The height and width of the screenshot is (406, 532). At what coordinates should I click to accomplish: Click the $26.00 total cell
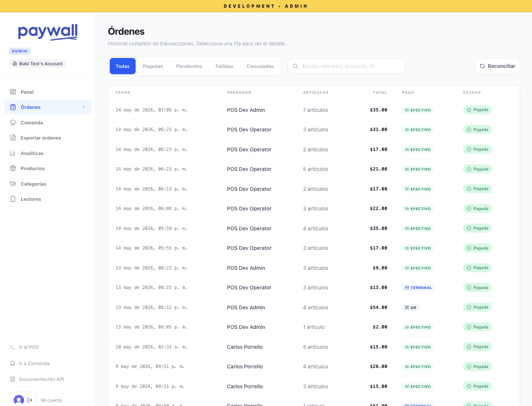click(x=379, y=367)
